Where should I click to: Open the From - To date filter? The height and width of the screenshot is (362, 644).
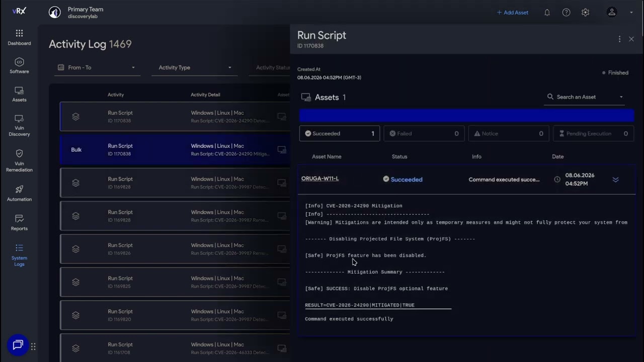coord(97,67)
